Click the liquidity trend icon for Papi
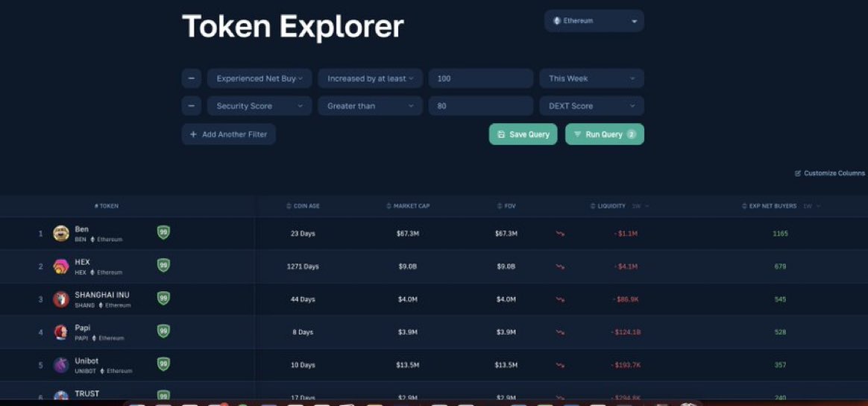Viewport: 868px width, 406px height. click(x=560, y=332)
